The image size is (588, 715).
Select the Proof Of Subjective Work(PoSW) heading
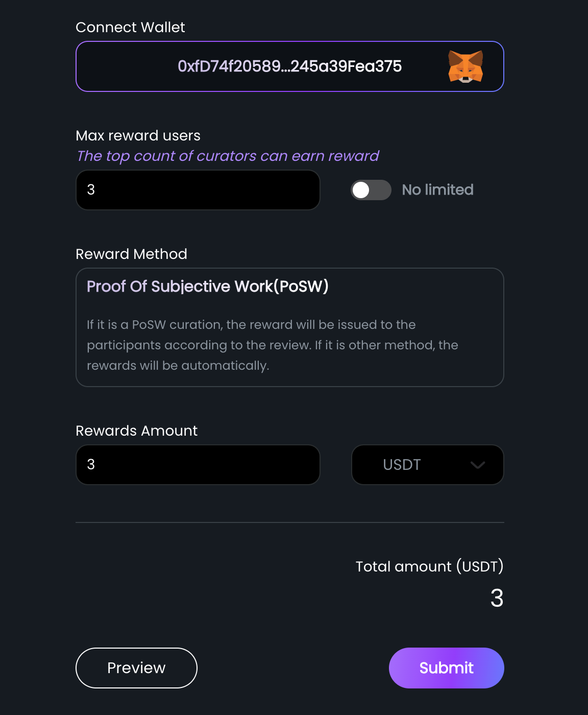pos(208,287)
